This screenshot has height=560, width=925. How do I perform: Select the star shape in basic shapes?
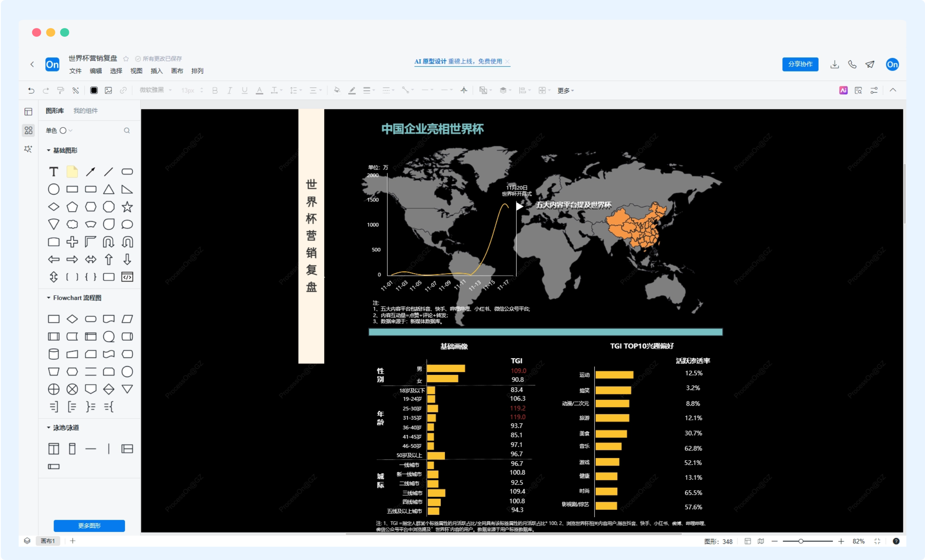point(127,207)
